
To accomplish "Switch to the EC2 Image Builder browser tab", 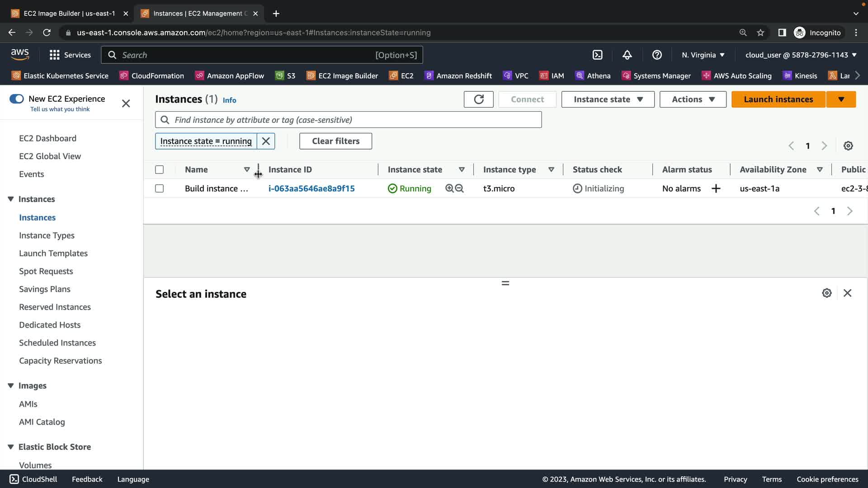I will 69,14.
